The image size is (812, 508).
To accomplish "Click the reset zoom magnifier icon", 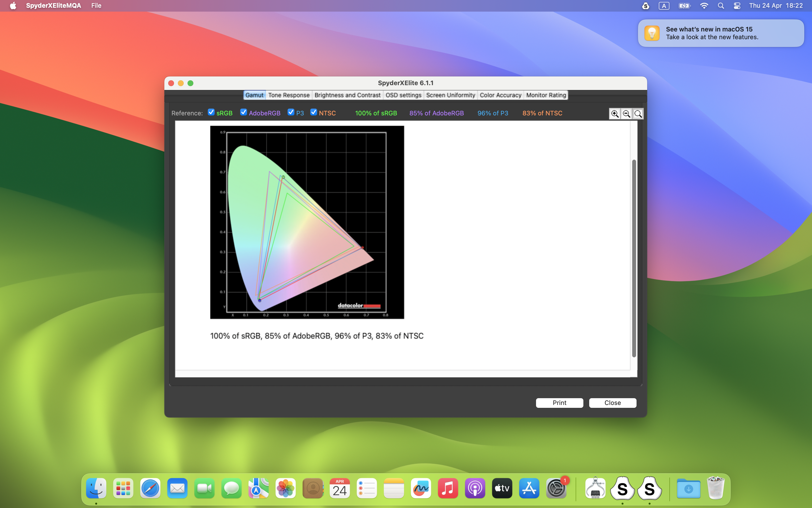I will [x=638, y=113].
